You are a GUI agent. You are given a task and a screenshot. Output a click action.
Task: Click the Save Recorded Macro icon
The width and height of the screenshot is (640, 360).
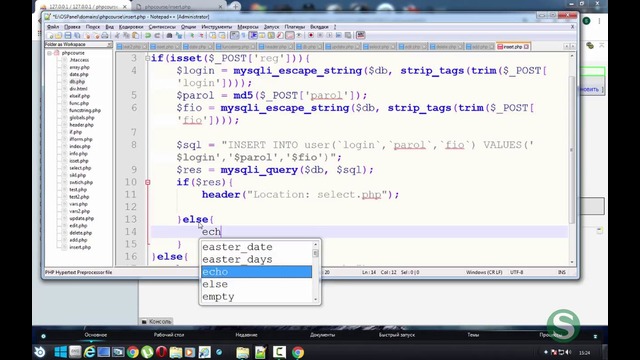[x=348, y=36]
